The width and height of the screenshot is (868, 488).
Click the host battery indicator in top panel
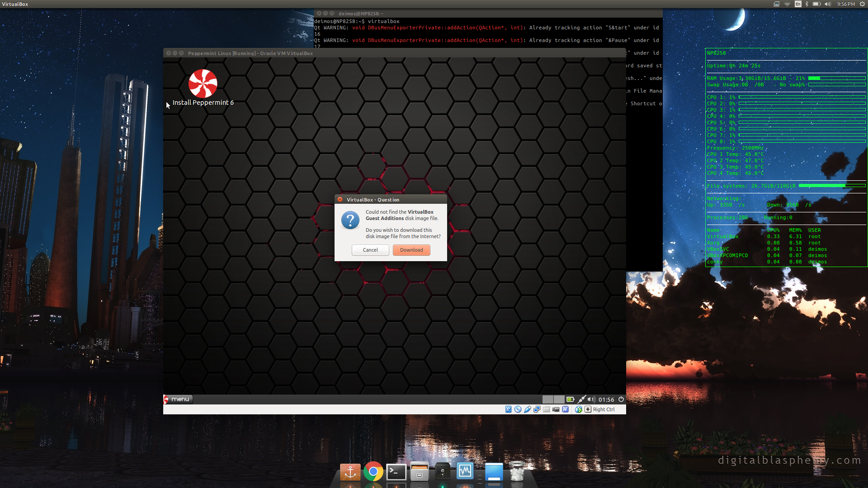tap(816, 4)
